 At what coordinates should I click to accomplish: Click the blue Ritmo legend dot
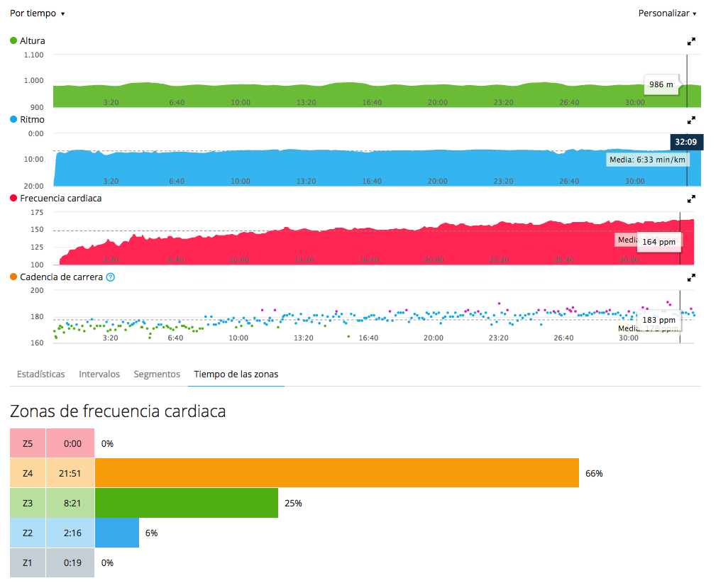coord(13,119)
